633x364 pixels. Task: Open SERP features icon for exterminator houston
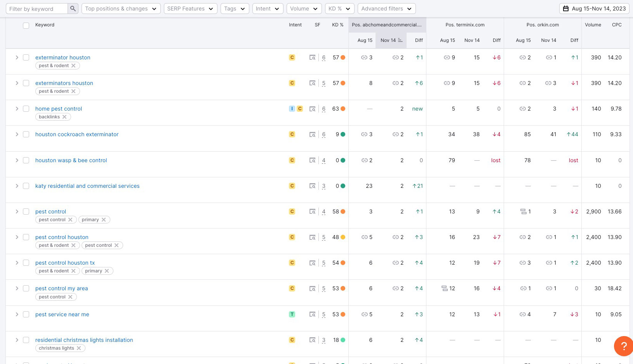312,57
